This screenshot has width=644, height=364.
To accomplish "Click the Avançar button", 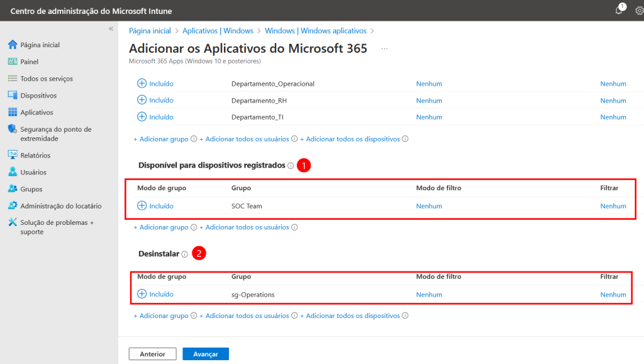I will coord(206,354).
